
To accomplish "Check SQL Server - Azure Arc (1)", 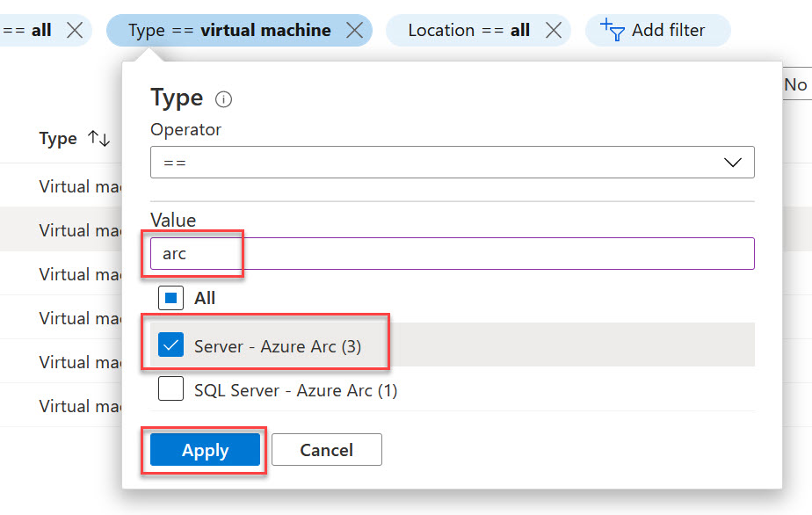I will [170, 388].
